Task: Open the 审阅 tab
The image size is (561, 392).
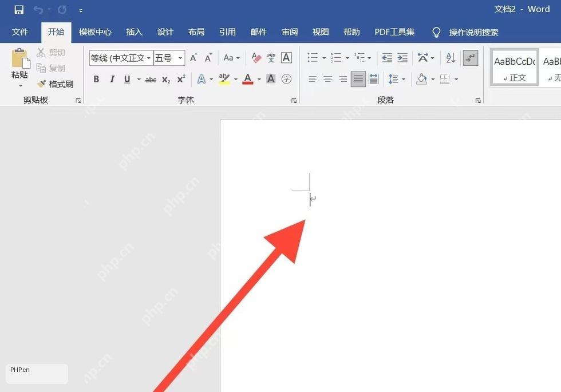Action: click(x=290, y=32)
